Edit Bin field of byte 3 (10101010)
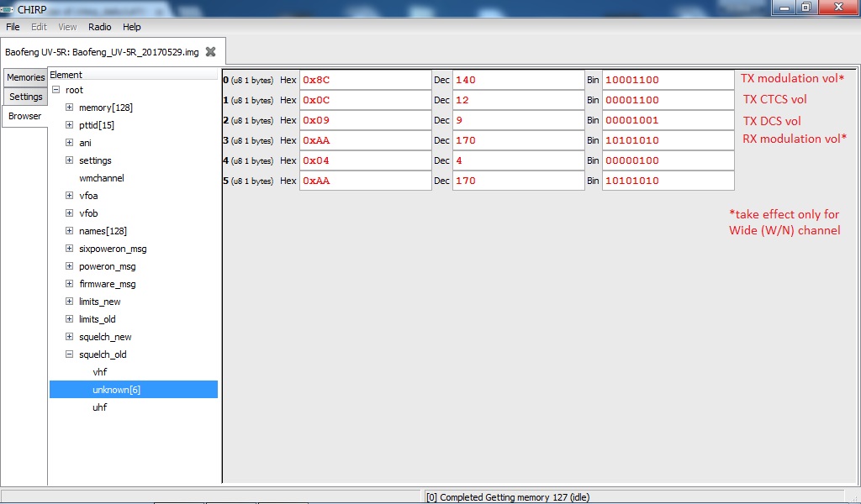Image resolution: width=861 pixels, height=504 pixels. [668, 140]
